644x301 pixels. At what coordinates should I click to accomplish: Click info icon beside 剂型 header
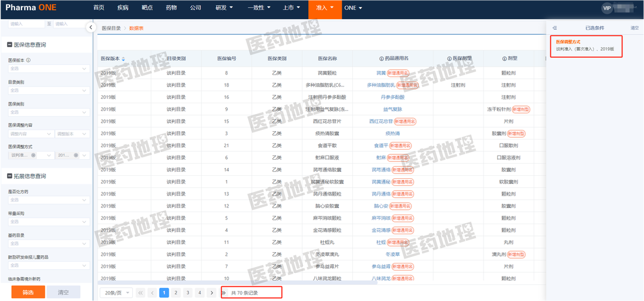tap(503, 59)
